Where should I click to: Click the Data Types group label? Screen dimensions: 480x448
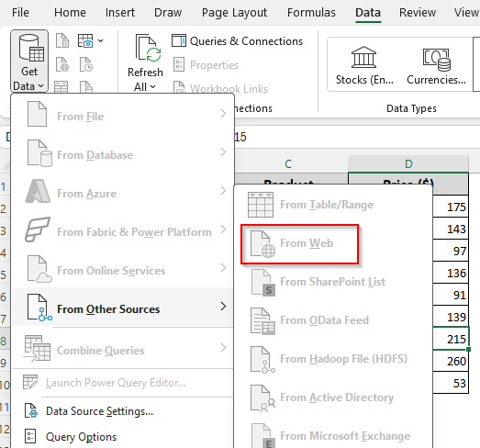[411, 108]
